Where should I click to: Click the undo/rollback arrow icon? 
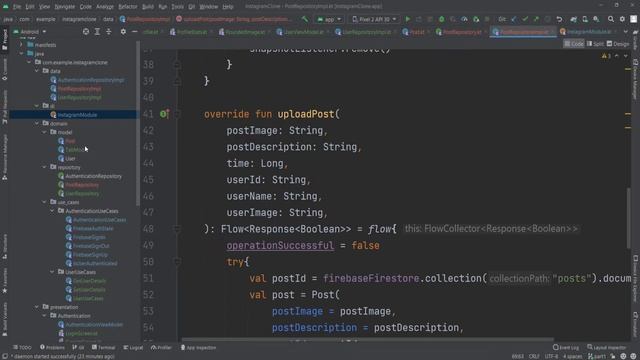(x=559, y=19)
